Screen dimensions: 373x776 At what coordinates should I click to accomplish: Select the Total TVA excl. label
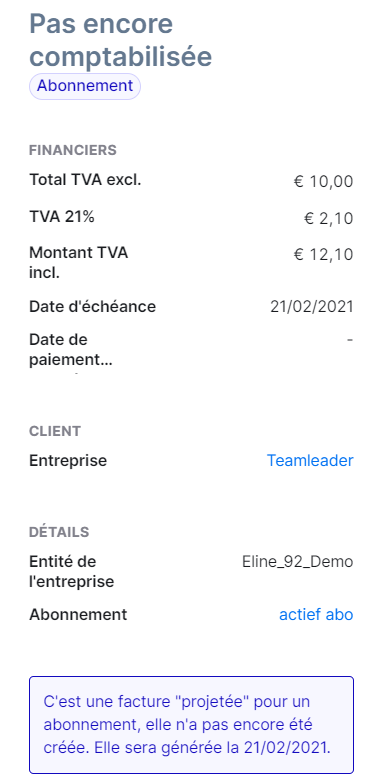tap(85, 180)
